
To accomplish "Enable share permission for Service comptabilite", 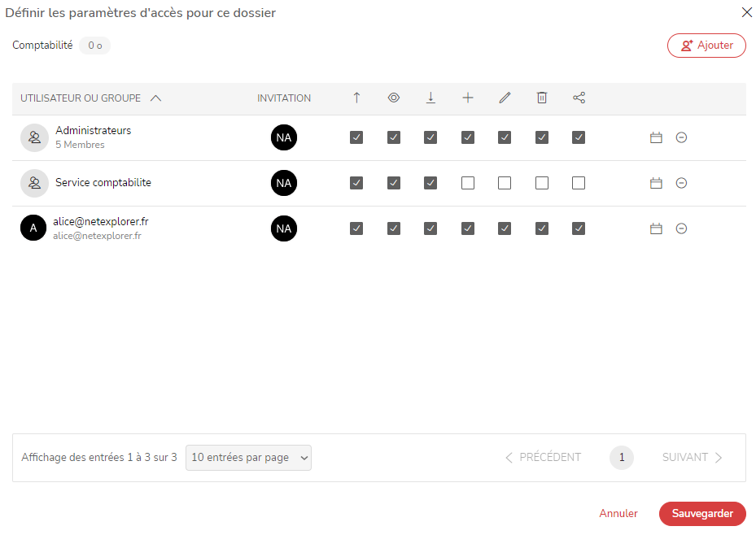I will click(x=579, y=183).
